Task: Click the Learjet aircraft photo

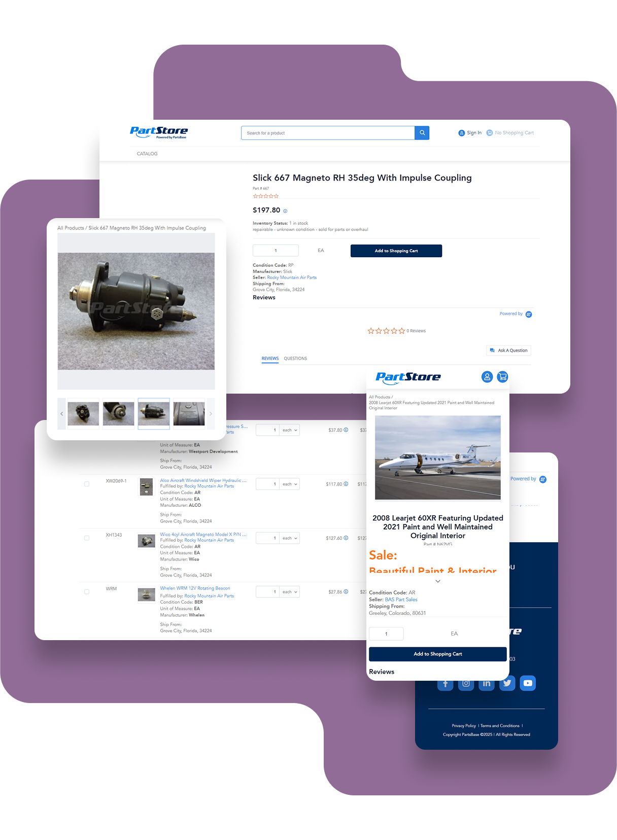Action: coord(438,458)
